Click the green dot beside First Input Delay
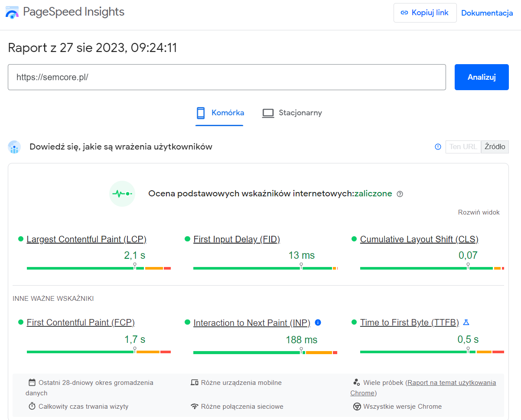This screenshot has width=521, height=420. (187, 239)
